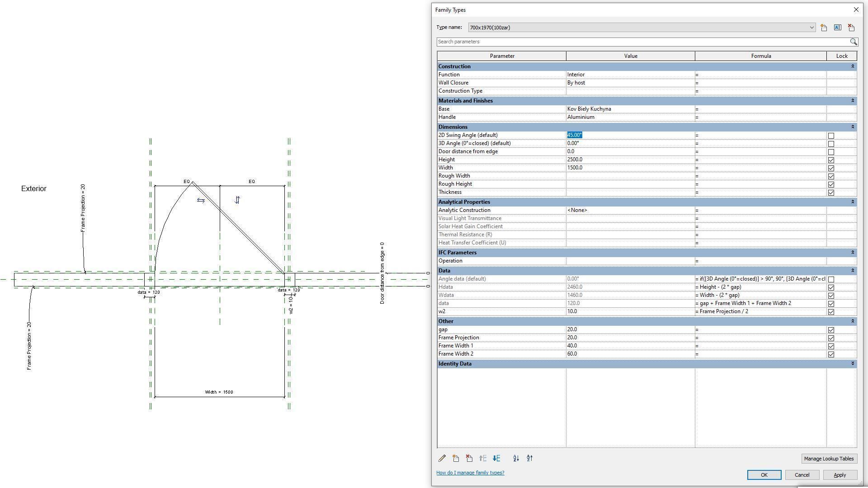Click the Wall Closure value By host
The height and width of the screenshot is (488, 868).
click(630, 83)
